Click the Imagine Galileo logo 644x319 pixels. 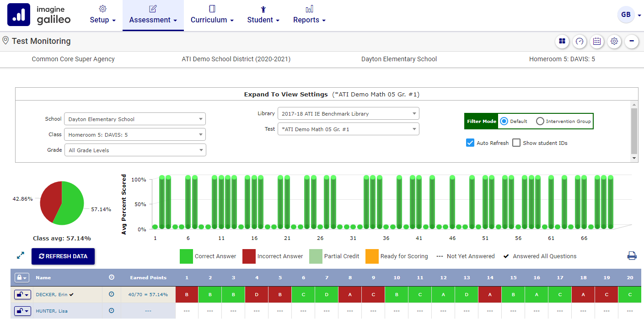[x=39, y=15]
